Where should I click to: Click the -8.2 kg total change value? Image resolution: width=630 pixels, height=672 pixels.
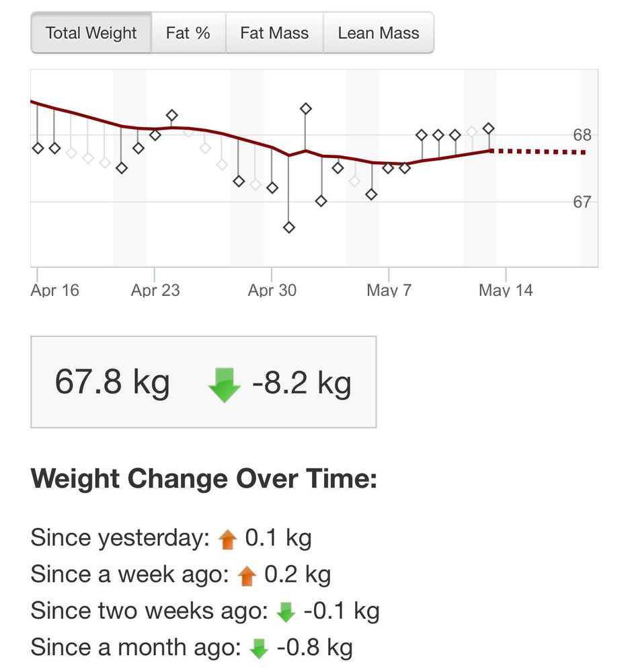302,383
